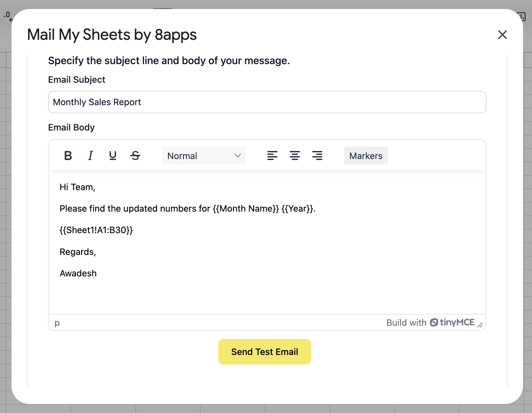Apply italic formatting with the I icon
Viewport: 532px width, 413px height.
(90, 156)
